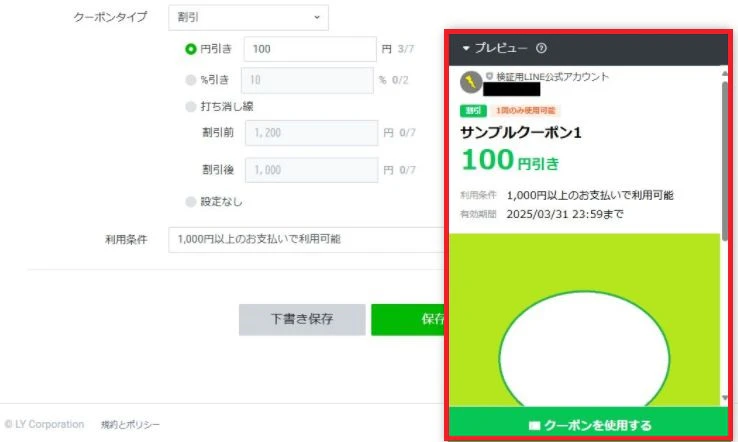The height and width of the screenshot is (442, 738).
Task: Click the preview panel vertical scrollbar thumb
Action: point(724,160)
